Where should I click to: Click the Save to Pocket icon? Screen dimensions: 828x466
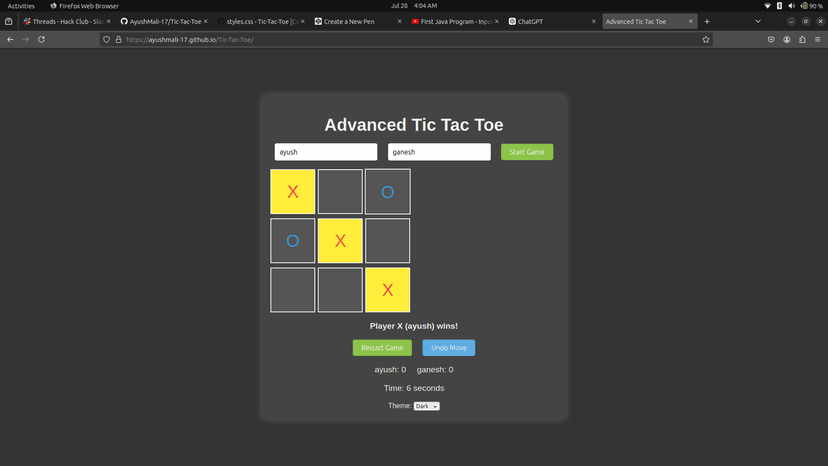click(x=771, y=40)
